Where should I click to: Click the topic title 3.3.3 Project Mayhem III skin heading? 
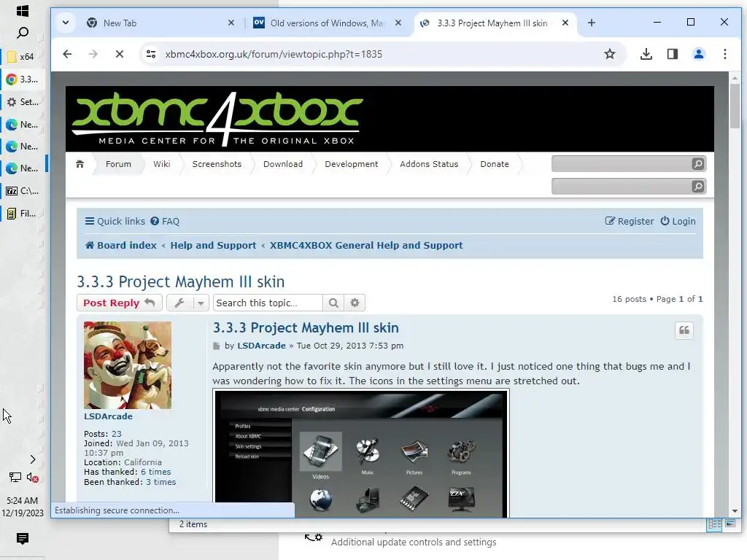tap(181, 282)
